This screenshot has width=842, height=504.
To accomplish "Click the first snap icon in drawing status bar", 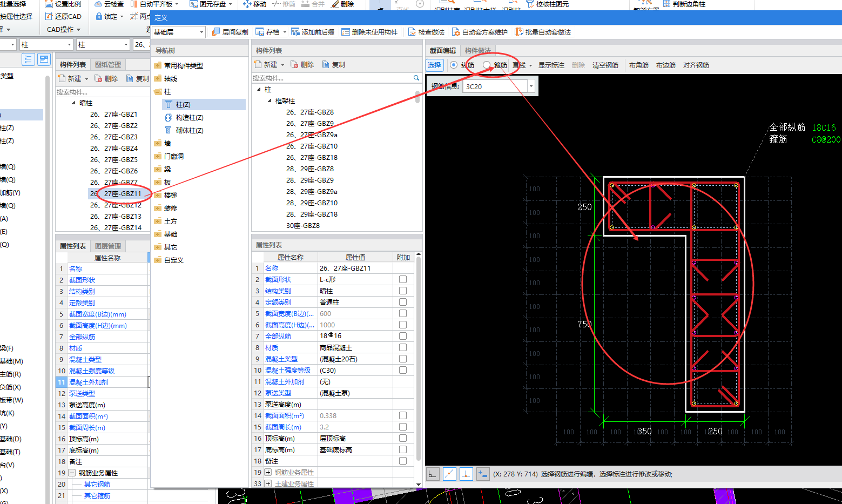I will [433, 474].
